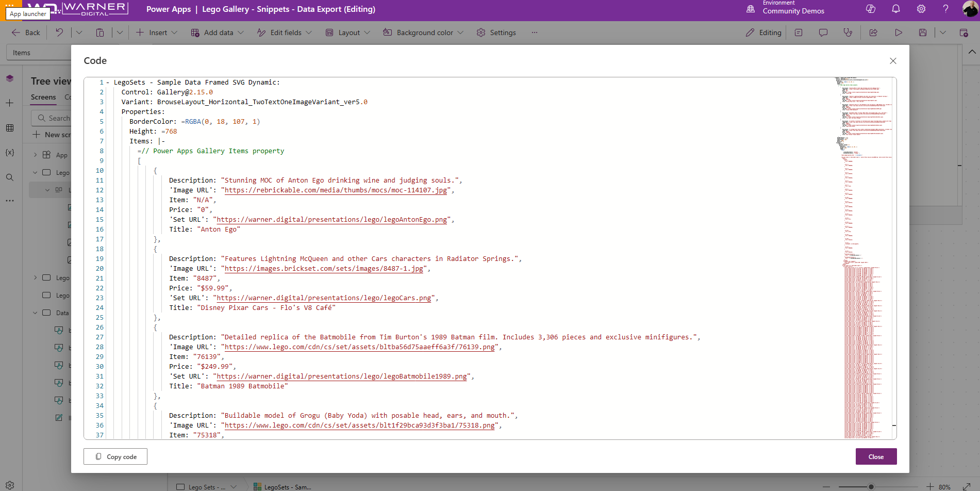Click New screen in Tree view
980x491 pixels.
pos(52,135)
